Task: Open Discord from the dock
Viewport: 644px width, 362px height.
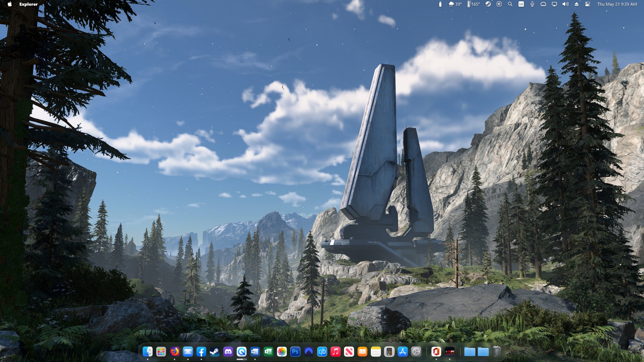Action: pos(228,352)
